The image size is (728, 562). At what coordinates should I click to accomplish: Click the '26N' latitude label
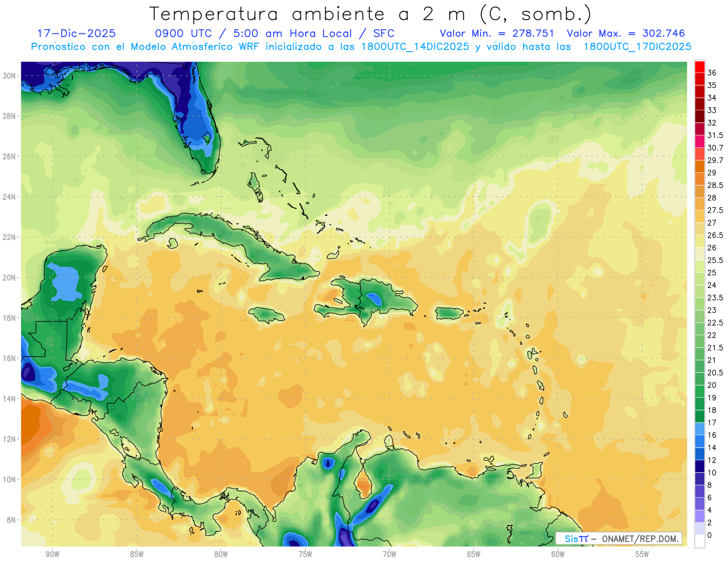(x=9, y=156)
